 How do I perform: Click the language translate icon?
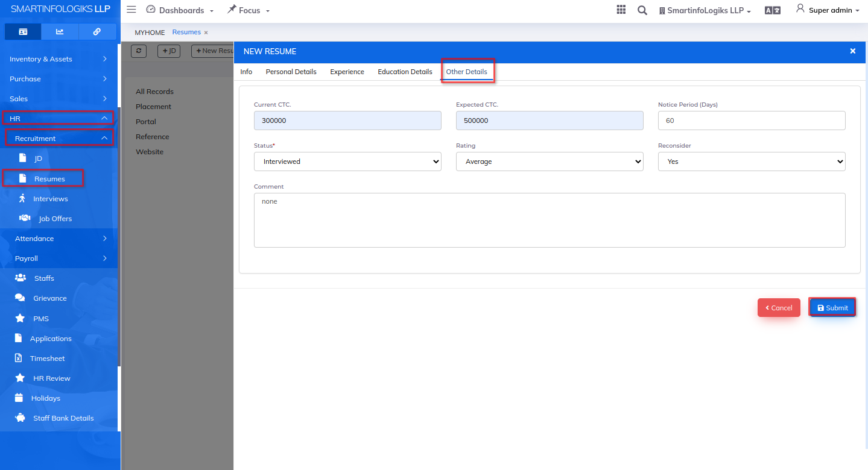(773, 10)
